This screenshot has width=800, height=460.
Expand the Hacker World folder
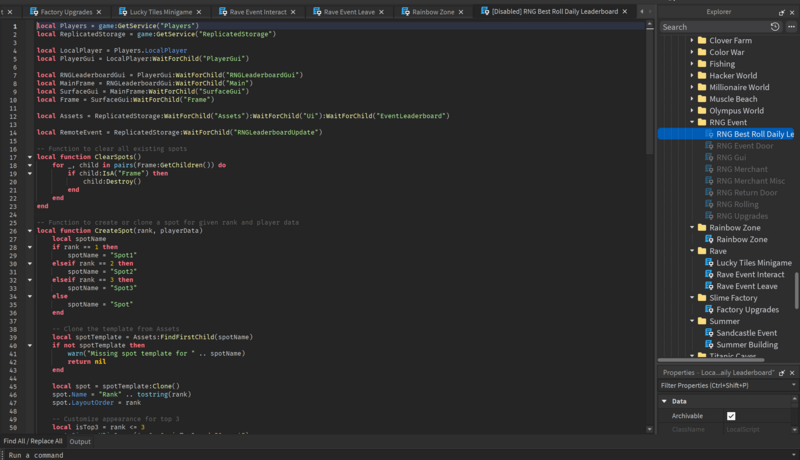coord(691,75)
